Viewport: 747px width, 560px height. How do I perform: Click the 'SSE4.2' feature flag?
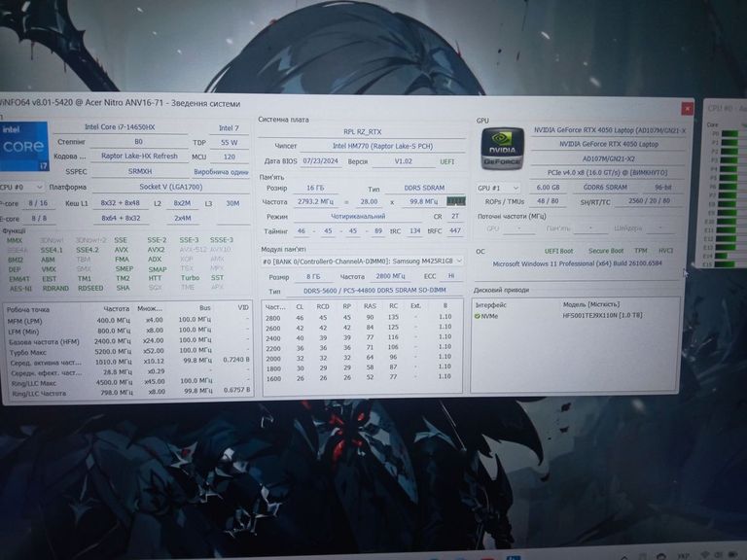coord(88,250)
